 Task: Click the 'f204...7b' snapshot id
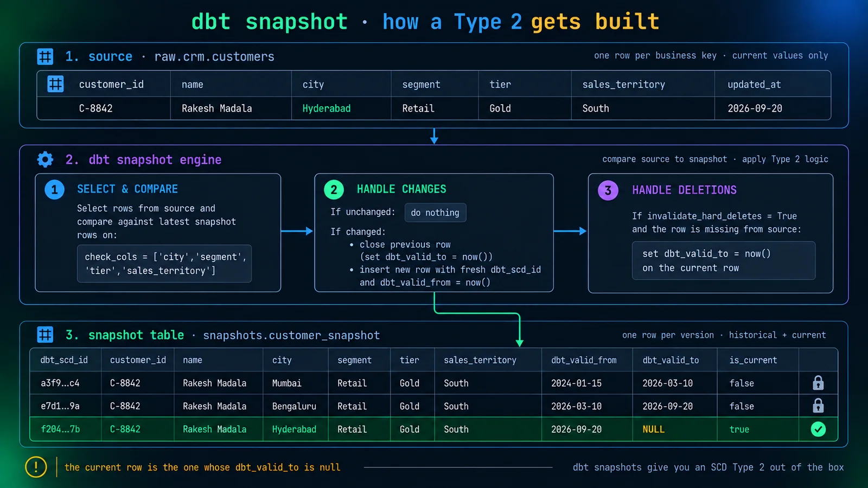(x=60, y=429)
